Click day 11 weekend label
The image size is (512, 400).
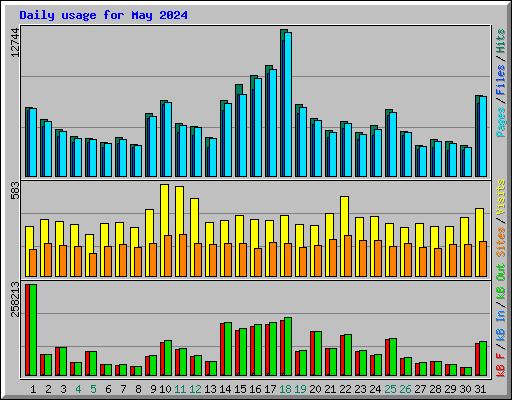coord(180,389)
